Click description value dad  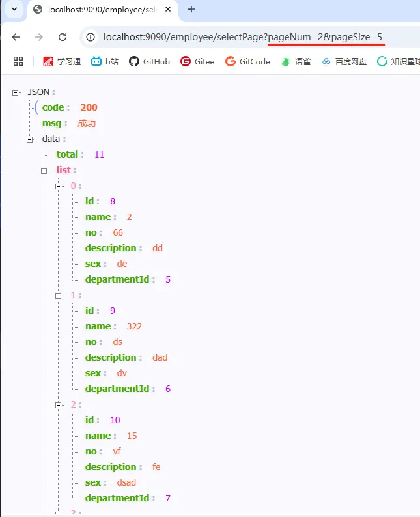tap(160, 357)
